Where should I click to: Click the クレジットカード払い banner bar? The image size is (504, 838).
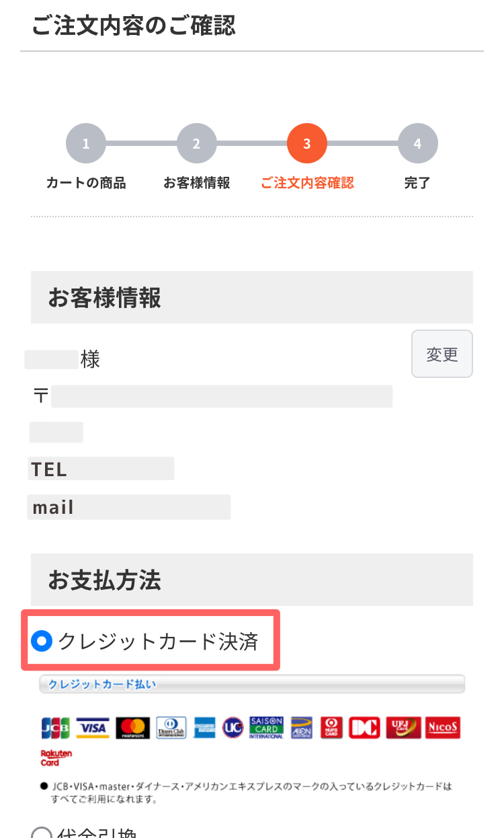[252, 684]
